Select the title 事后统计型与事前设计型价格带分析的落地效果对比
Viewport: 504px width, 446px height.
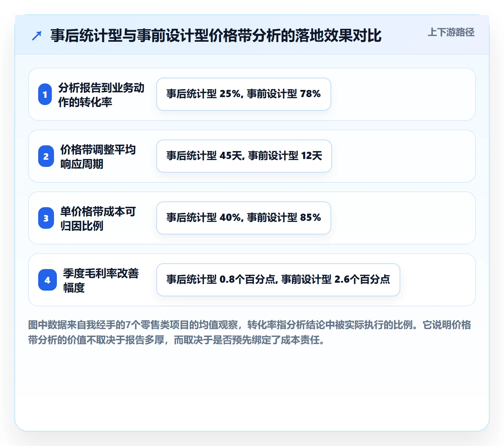pos(216,36)
